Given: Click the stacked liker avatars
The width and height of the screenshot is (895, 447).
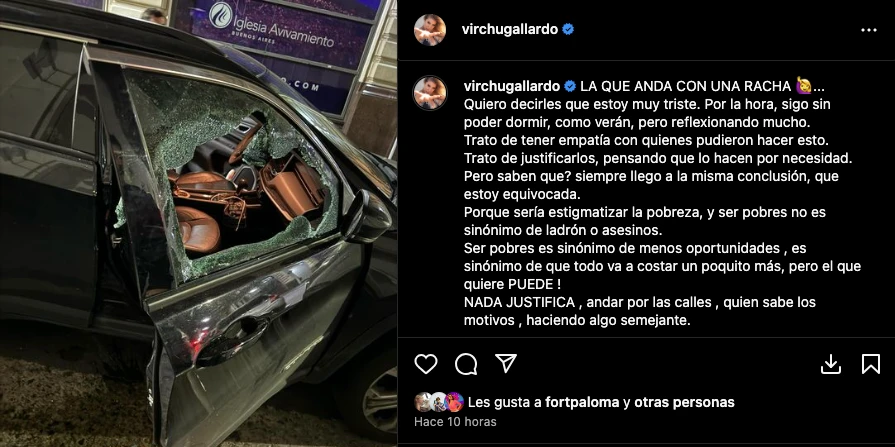Looking at the screenshot, I should 439,402.
